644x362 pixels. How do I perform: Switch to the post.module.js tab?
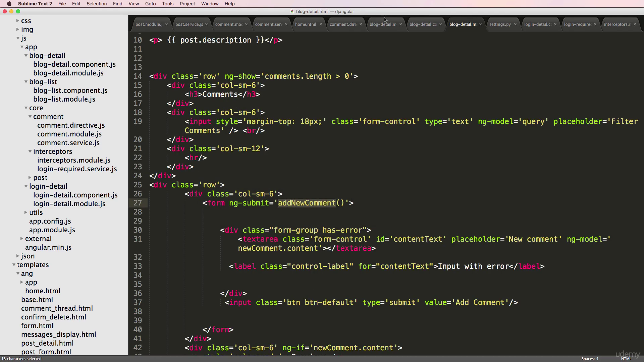[x=149, y=24]
